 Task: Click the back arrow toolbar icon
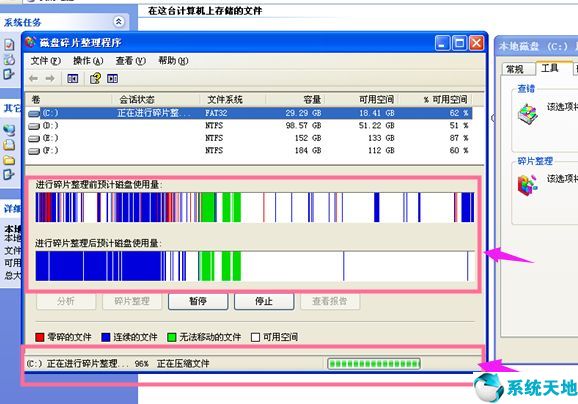click(x=34, y=78)
